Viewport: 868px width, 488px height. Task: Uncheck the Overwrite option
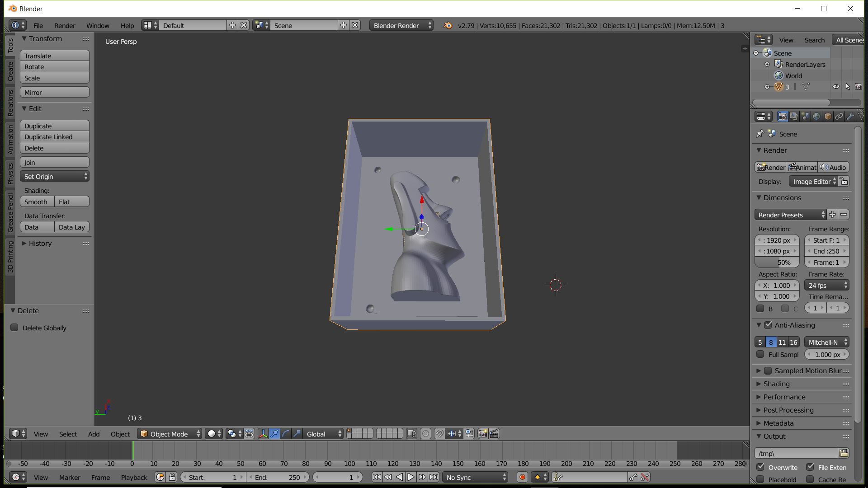(760, 467)
